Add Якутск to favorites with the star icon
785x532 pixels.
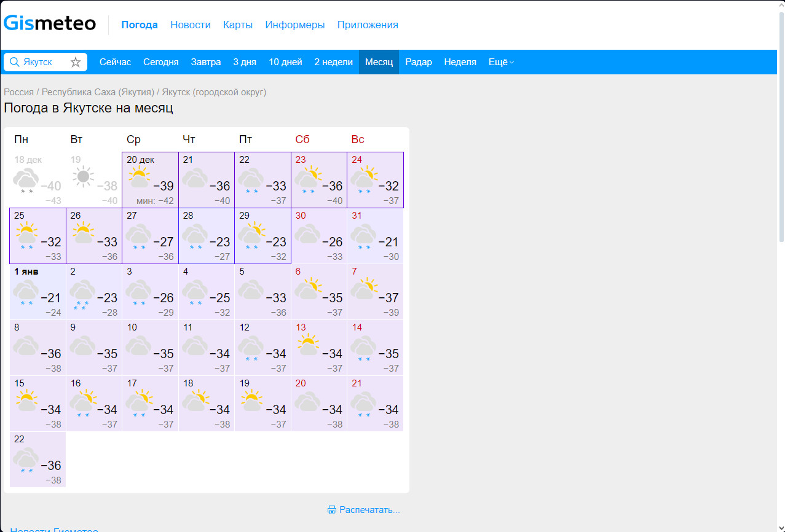pyautogui.click(x=76, y=62)
